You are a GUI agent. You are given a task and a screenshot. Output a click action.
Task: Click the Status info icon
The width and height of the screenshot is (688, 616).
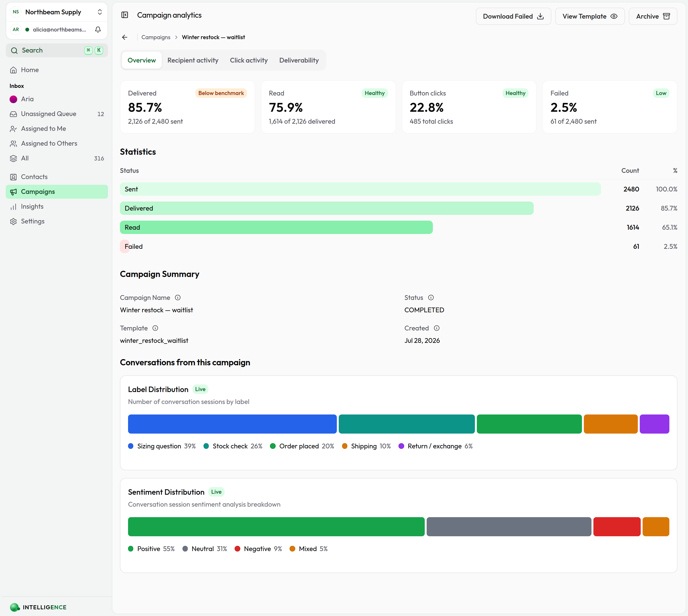point(431,297)
